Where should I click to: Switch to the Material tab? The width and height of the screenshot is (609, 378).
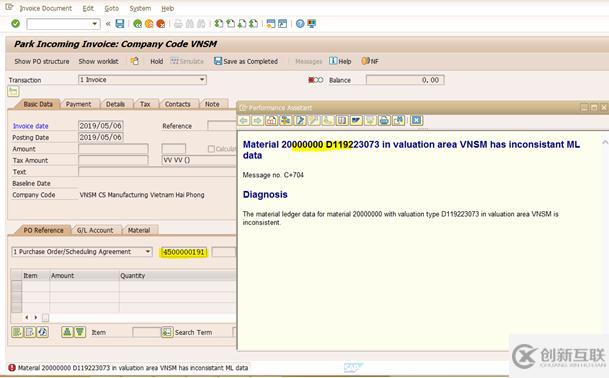[139, 230]
